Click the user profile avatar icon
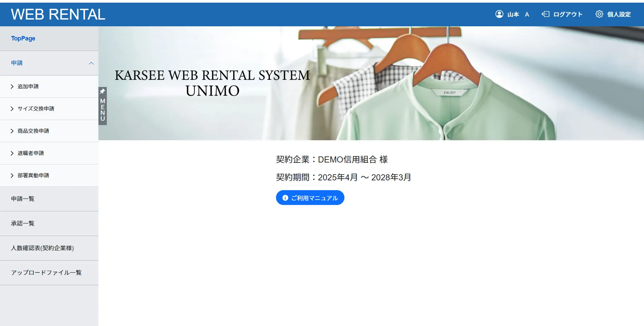The height and width of the screenshot is (326, 644). [x=499, y=14]
